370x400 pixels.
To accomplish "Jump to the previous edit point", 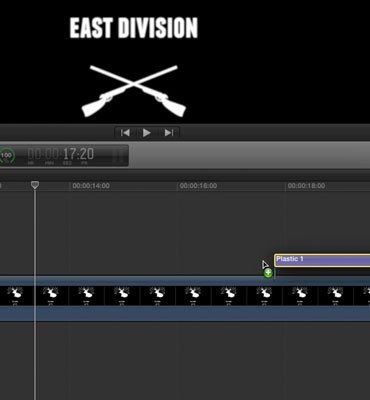I will click(125, 133).
